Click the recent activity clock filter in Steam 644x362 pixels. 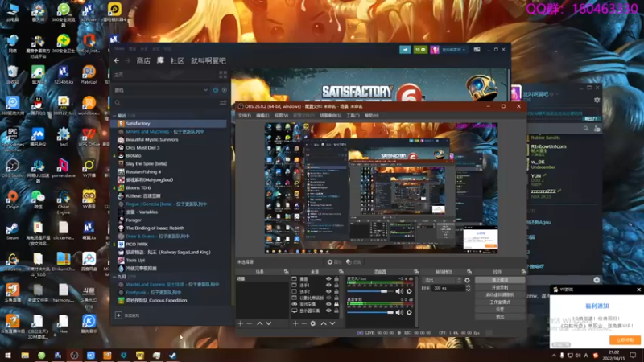[x=216, y=90]
